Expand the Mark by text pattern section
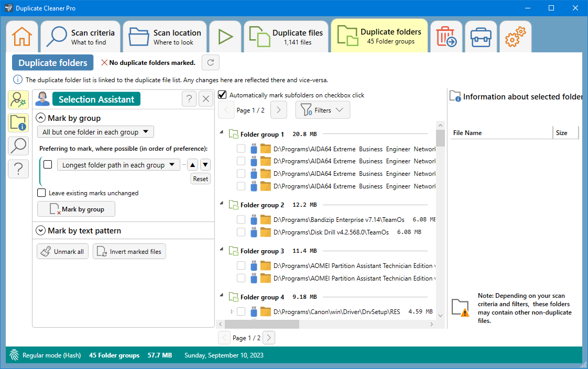Image resolution: width=588 pixels, height=369 pixels. point(40,230)
